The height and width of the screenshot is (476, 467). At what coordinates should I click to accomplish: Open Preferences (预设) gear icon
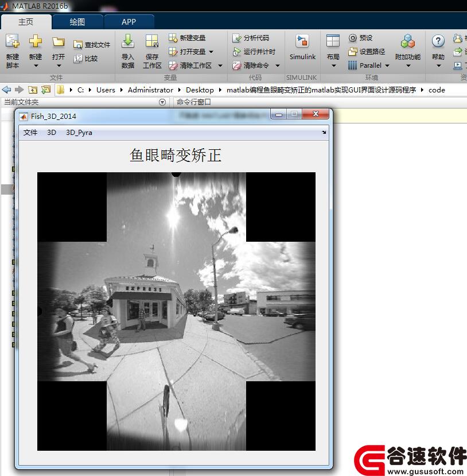point(352,38)
